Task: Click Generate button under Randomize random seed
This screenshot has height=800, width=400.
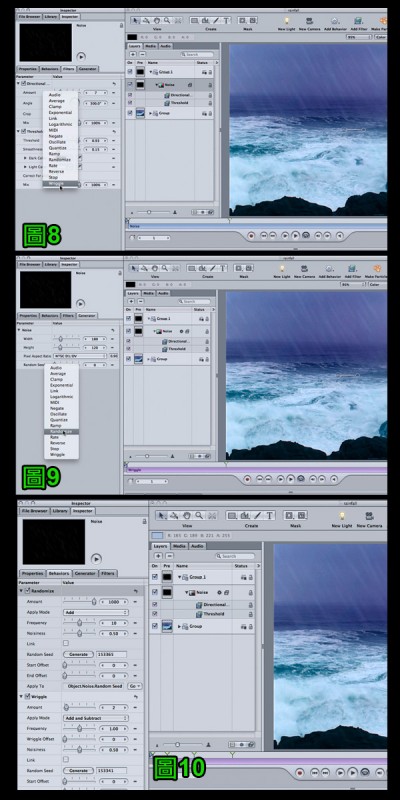Action: [x=78, y=654]
